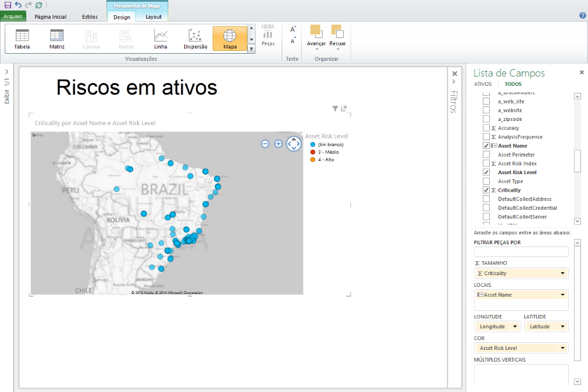Close the Filtros pane with X

click(x=455, y=74)
